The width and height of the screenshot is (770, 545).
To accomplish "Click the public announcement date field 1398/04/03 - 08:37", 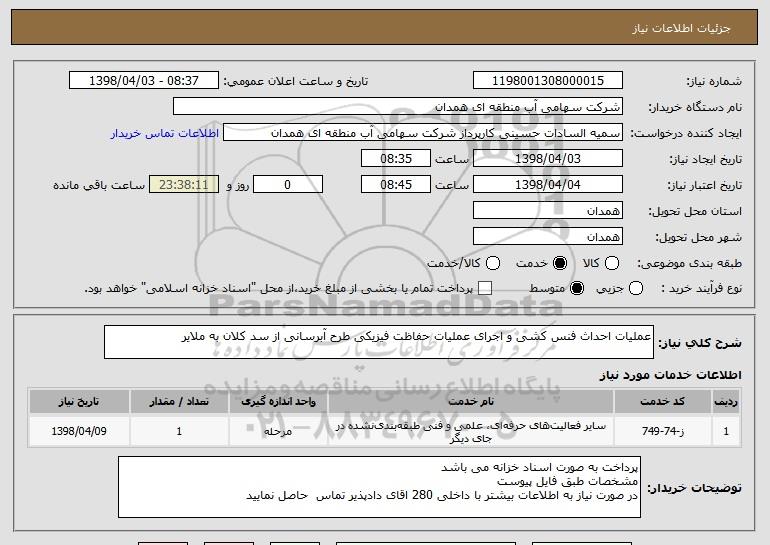I will coord(144,81).
